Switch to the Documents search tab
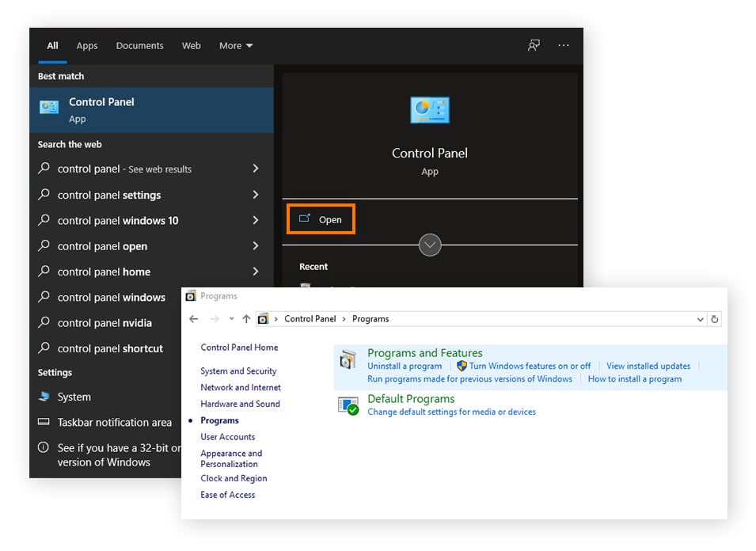This screenshot has height=551, width=756. coord(139,46)
